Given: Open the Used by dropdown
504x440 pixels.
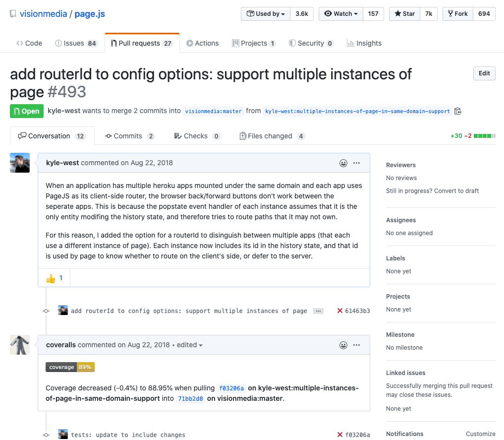Looking at the screenshot, I should click(266, 14).
